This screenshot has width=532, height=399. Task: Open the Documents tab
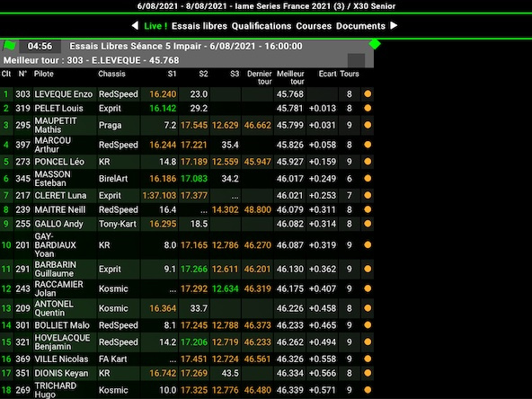click(360, 26)
